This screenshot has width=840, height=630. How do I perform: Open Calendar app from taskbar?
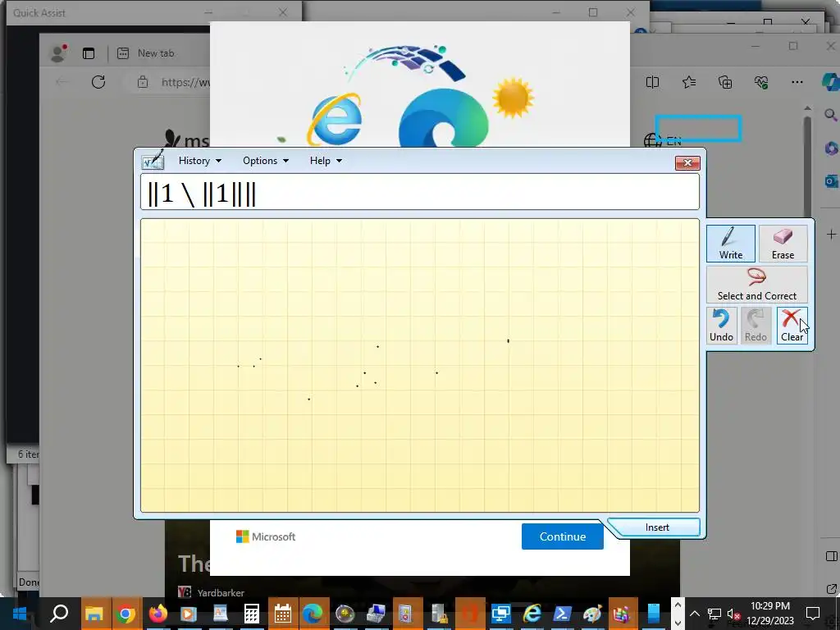282,614
